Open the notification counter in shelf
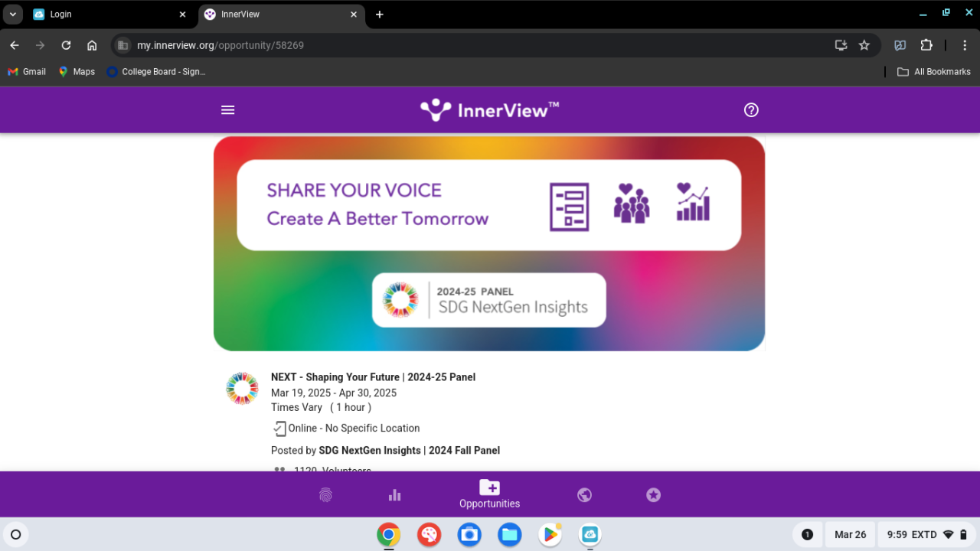 [x=807, y=534]
